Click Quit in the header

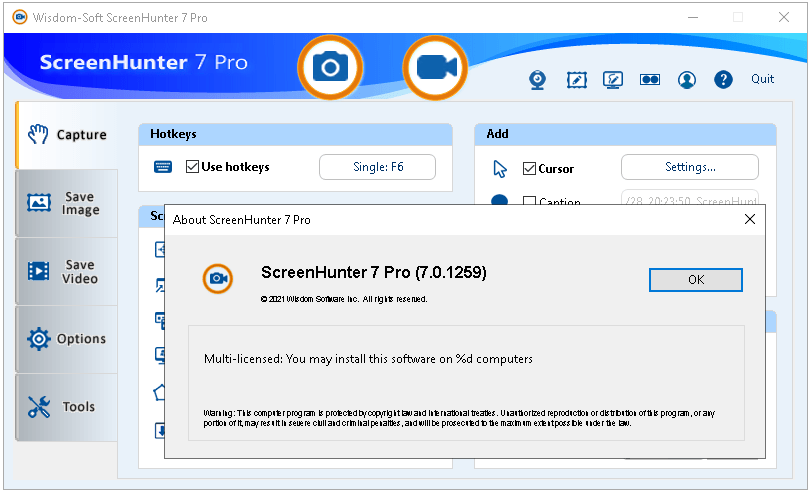click(x=762, y=79)
